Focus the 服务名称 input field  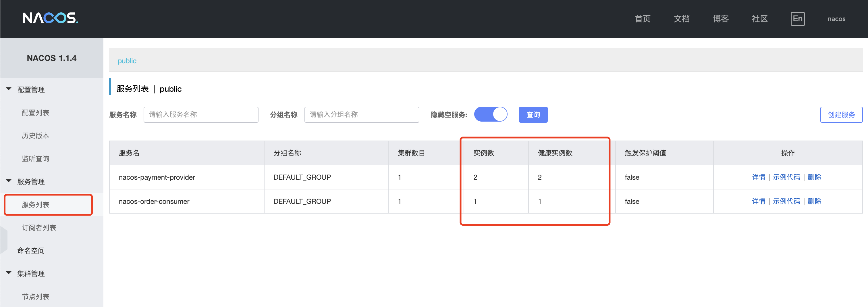pos(201,115)
